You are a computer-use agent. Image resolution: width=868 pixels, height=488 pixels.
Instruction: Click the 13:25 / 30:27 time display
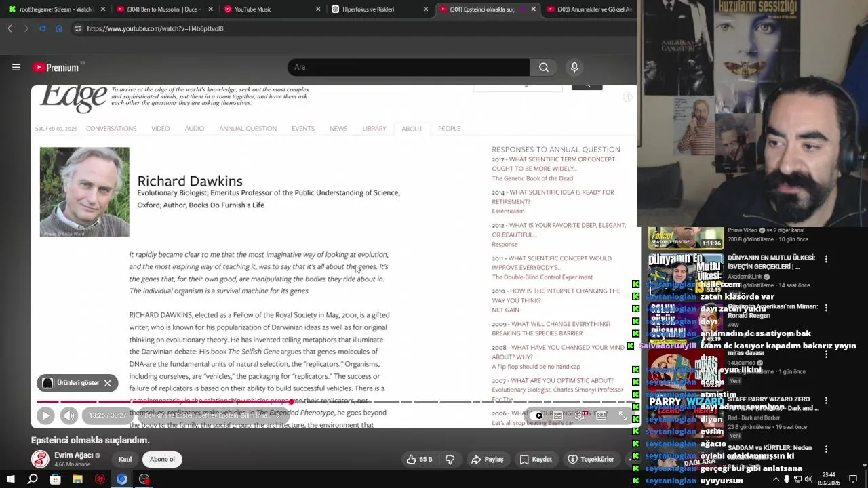coord(108,415)
